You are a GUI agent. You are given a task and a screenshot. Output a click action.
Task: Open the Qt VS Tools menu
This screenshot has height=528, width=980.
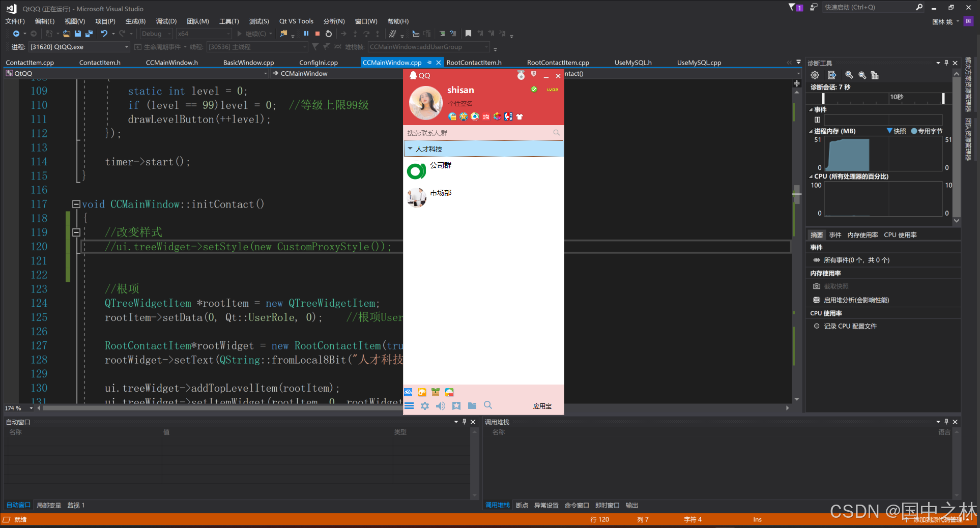(296, 21)
